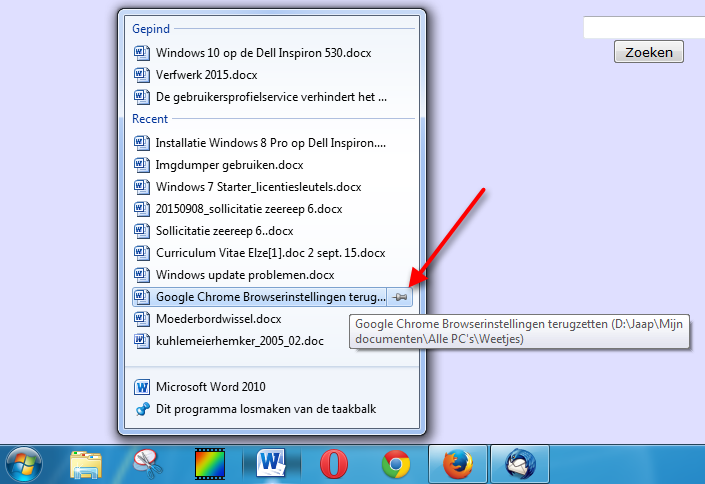This screenshot has height=484, width=705.
Task: Click the Word icon beside Curriculum Vitae Elze[1] document
Action: (142, 253)
